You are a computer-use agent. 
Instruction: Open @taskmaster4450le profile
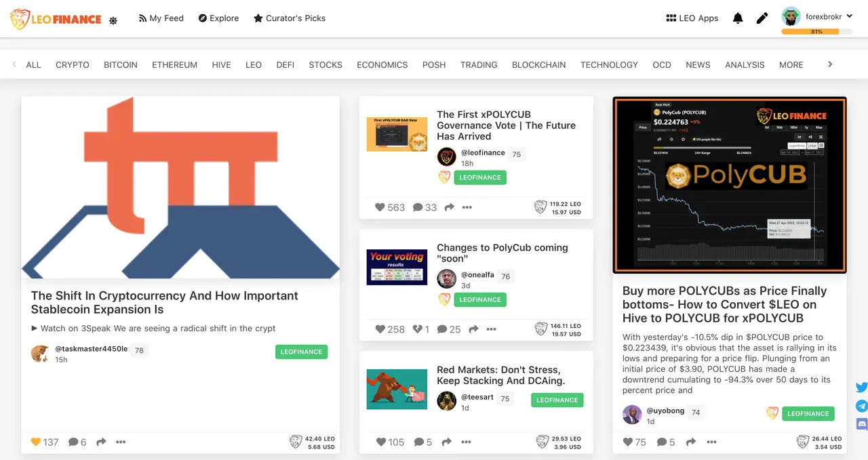click(x=91, y=349)
